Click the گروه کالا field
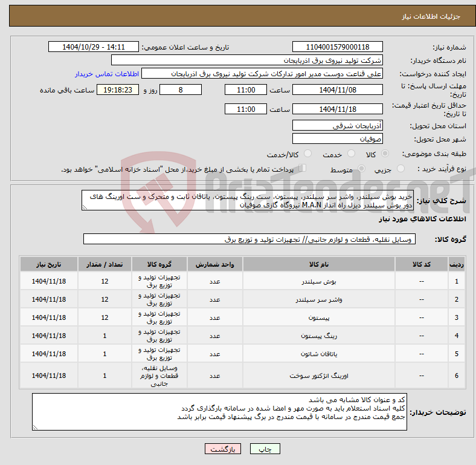The width and height of the screenshot is (476, 465). coord(249,239)
